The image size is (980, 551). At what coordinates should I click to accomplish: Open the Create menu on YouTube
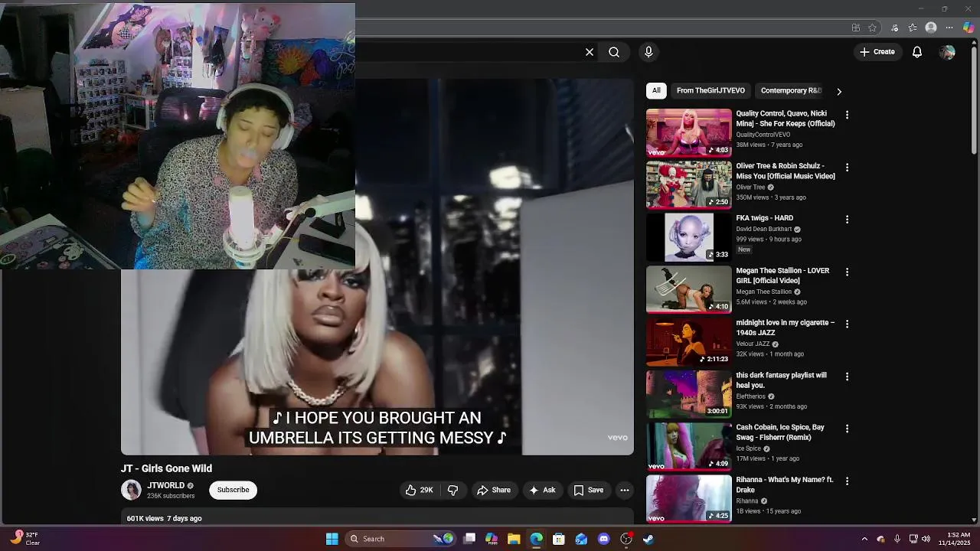coord(877,52)
